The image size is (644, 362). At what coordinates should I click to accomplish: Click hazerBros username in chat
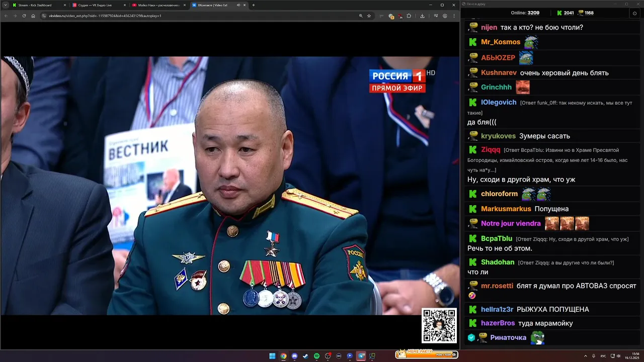(x=498, y=323)
